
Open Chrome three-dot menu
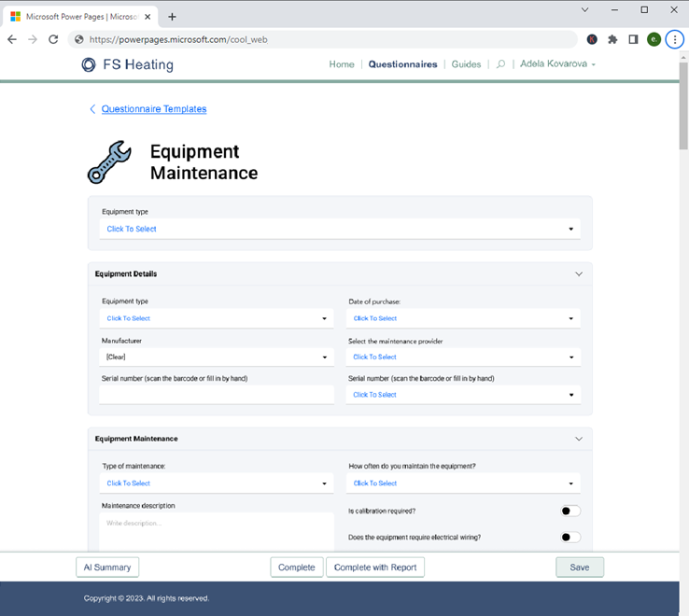point(674,39)
